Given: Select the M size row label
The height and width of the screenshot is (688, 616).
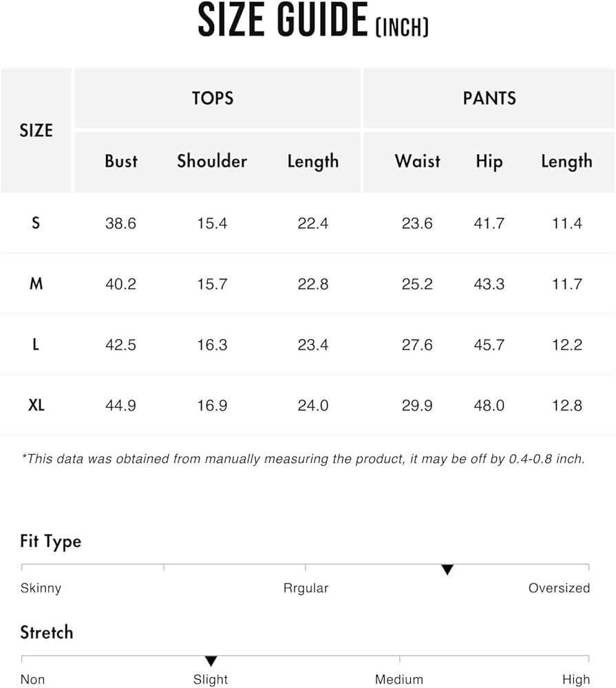Looking at the screenshot, I should pyautogui.click(x=36, y=283).
